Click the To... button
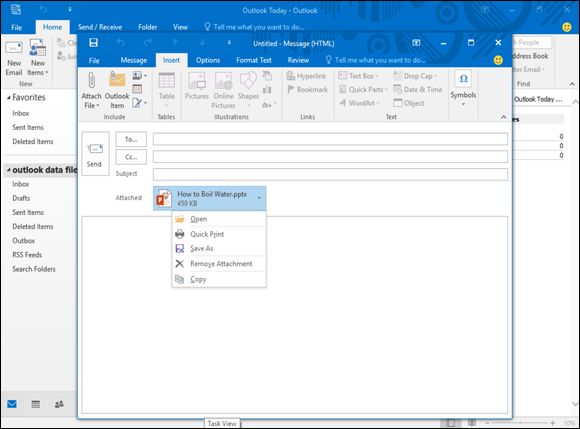The width and height of the screenshot is (580, 429). pyautogui.click(x=131, y=139)
